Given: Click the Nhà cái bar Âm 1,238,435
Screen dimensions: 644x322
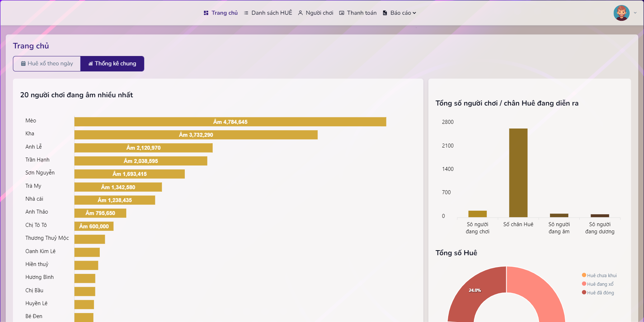Looking at the screenshot, I should pos(115,200).
